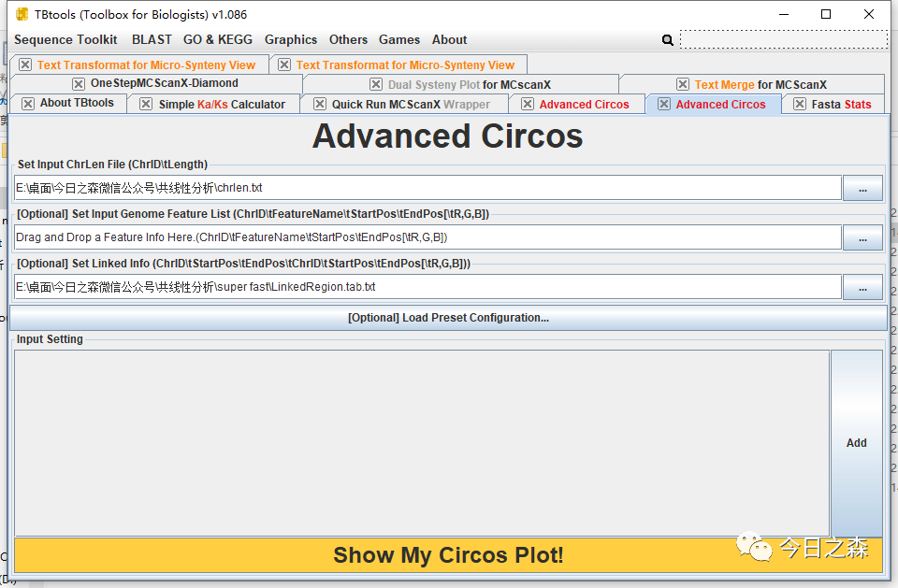Click Show My Circos Plot button

(x=448, y=555)
